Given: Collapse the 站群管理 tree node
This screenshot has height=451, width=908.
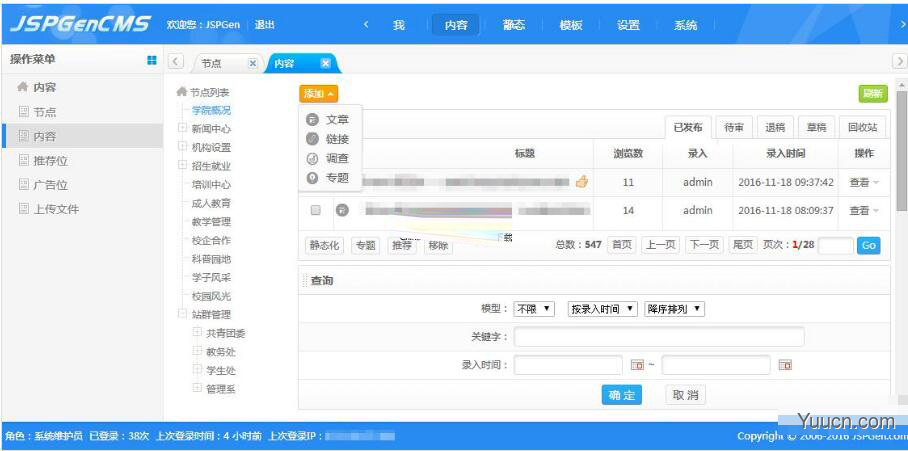Looking at the screenshot, I should coord(182,314).
